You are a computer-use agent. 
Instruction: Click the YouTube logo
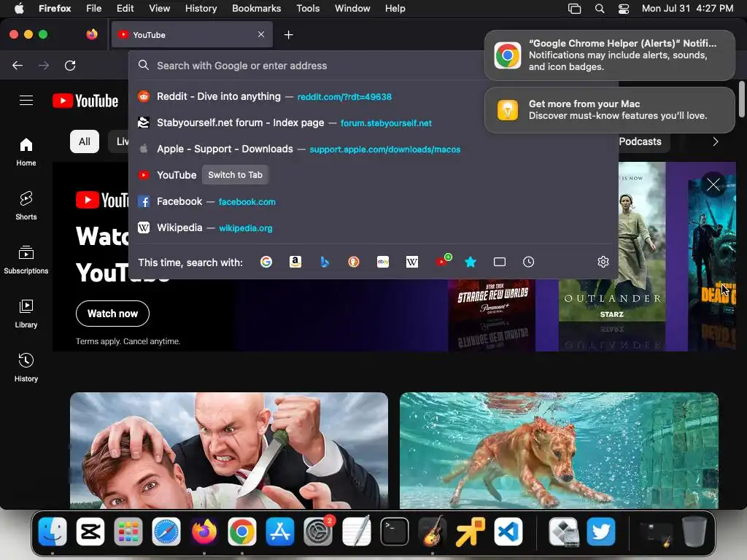(85, 101)
